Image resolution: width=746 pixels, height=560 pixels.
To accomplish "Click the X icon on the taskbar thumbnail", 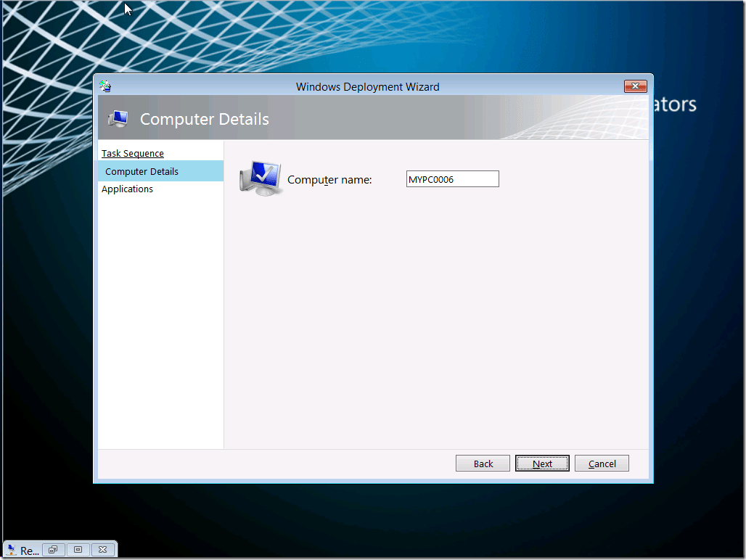I will (102, 549).
